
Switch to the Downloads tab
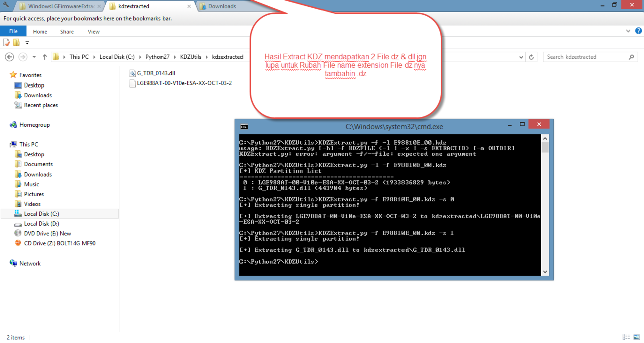[x=222, y=6]
